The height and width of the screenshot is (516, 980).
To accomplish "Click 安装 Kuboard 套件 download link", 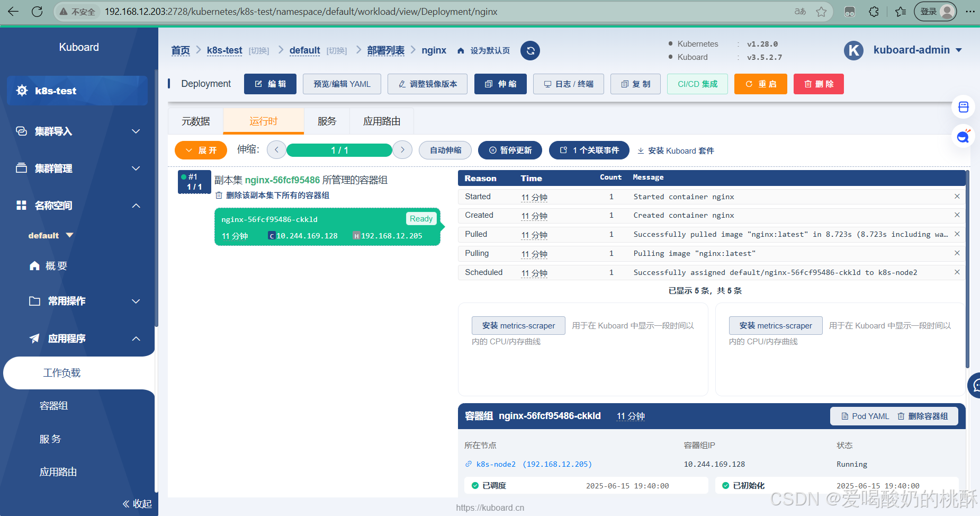I will tap(676, 151).
